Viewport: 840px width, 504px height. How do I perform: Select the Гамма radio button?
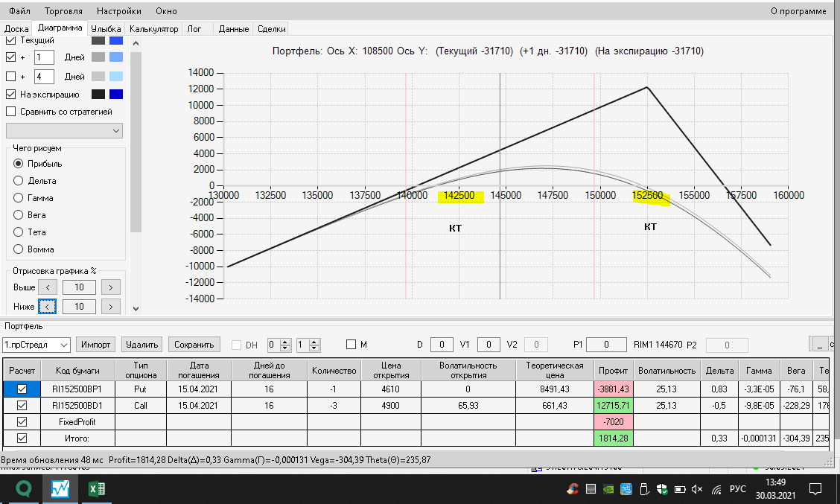coord(18,197)
